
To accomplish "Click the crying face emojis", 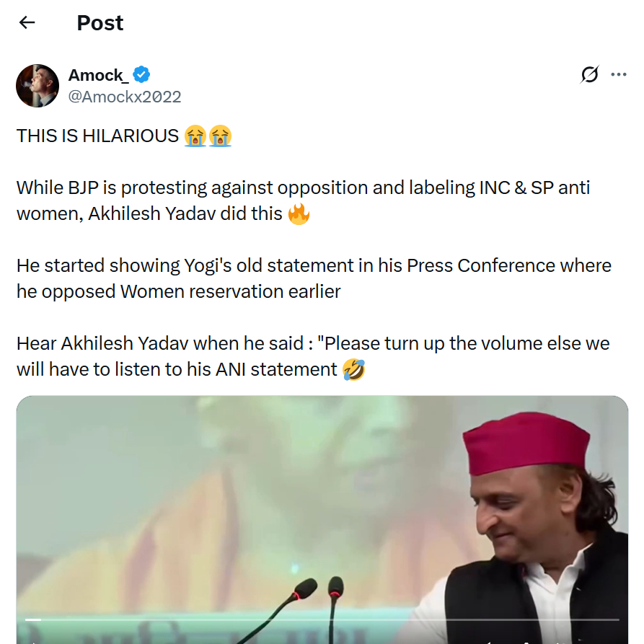I will [x=208, y=136].
